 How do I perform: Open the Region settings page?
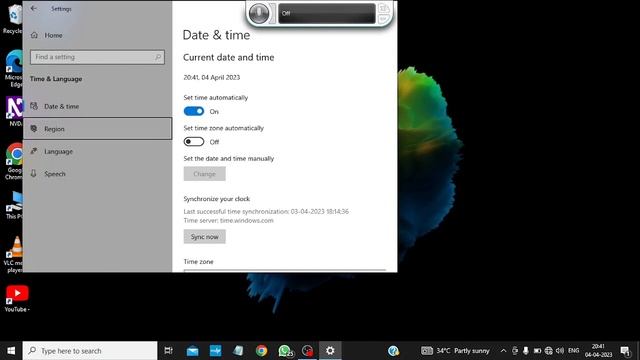(x=97, y=129)
